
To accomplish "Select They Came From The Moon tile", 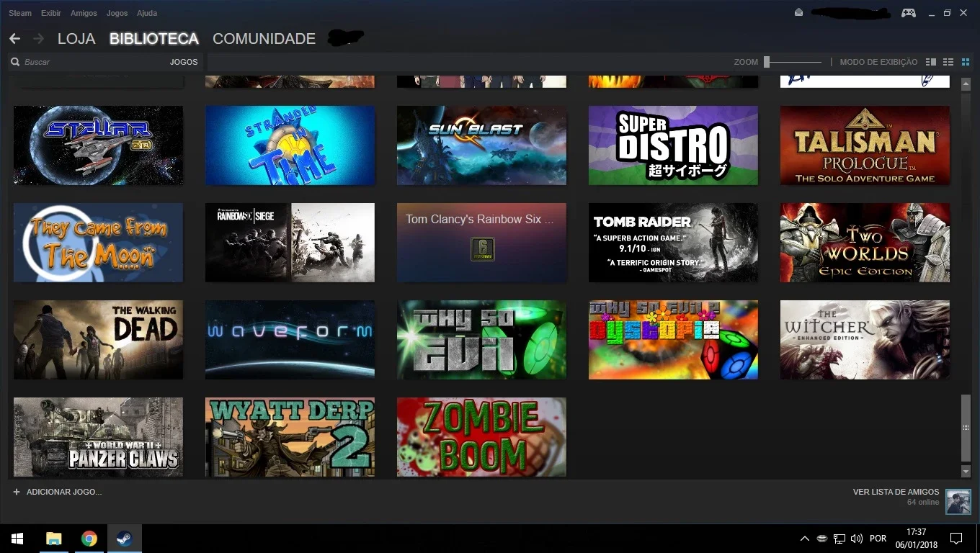I will 98,243.
